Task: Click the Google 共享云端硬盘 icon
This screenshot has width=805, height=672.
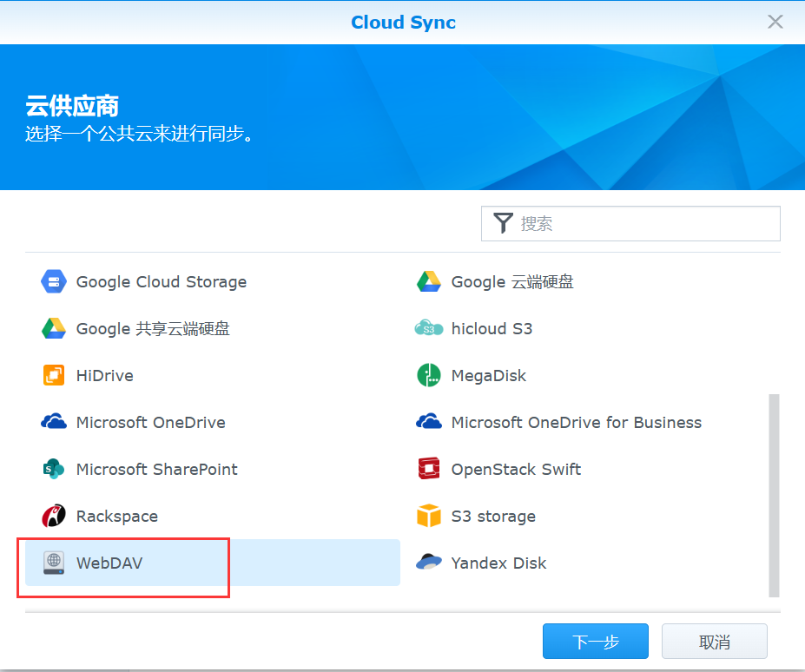Action: click(54, 328)
